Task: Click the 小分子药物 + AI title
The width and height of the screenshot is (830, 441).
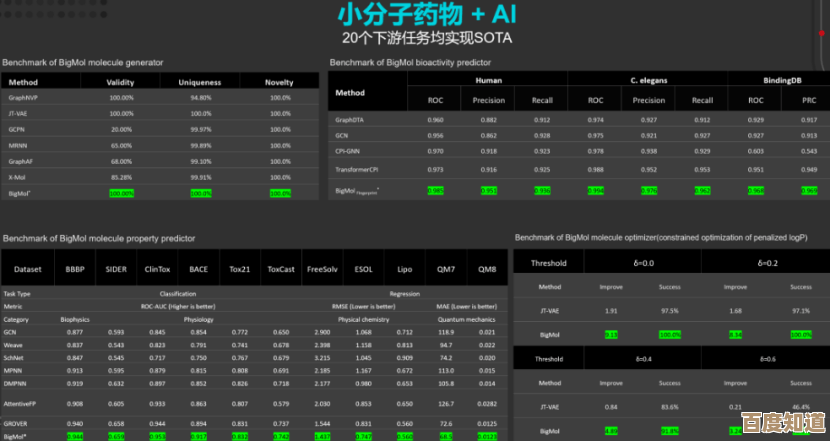Action: pos(413,14)
